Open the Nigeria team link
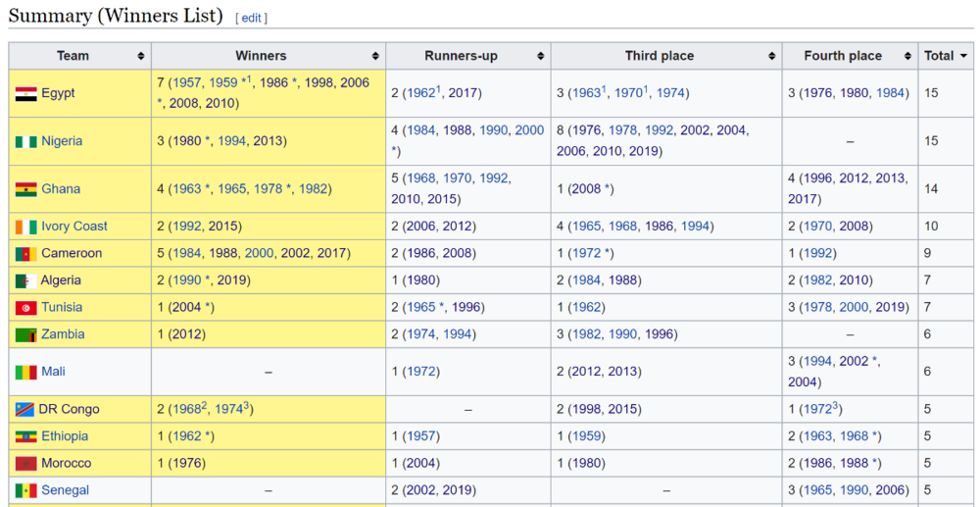Image resolution: width=980 pixels, height=507 pixels. click(x=62, y=140)
